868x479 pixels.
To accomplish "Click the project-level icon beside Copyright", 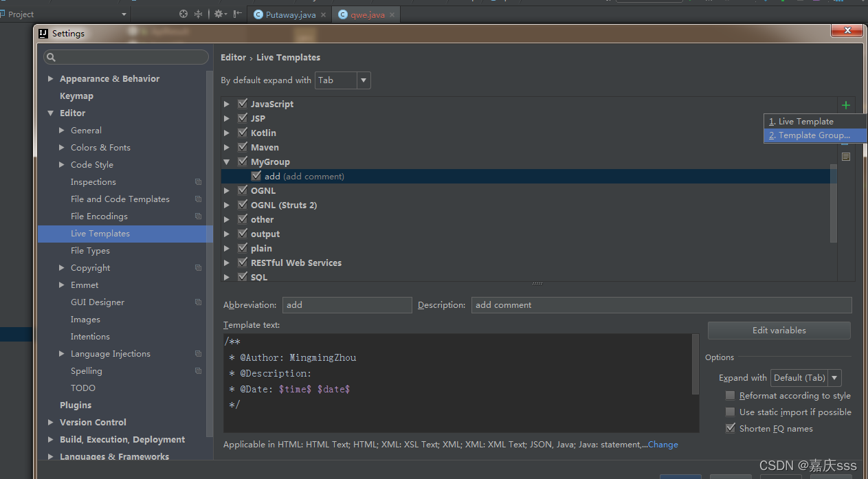I will [198, 268].
